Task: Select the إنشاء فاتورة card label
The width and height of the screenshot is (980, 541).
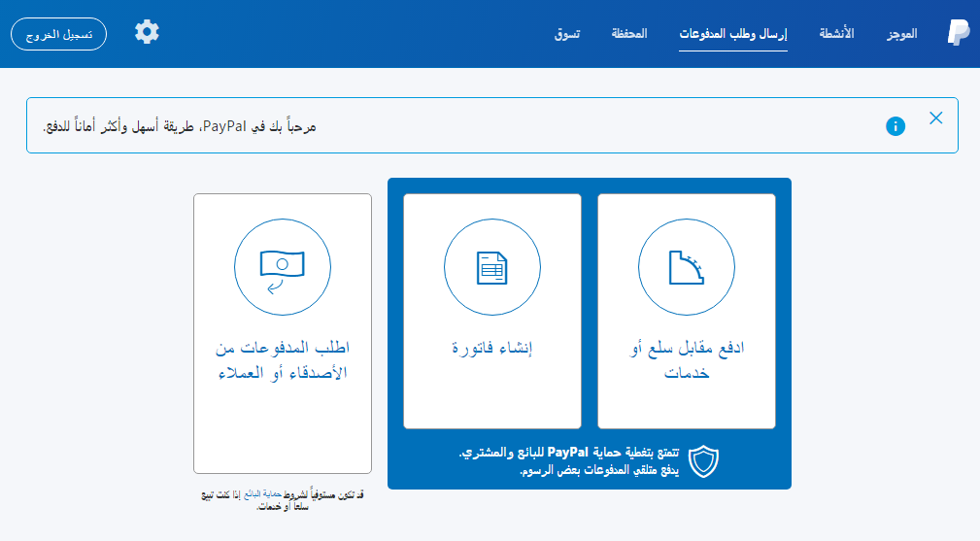Action: coord(491,348)
